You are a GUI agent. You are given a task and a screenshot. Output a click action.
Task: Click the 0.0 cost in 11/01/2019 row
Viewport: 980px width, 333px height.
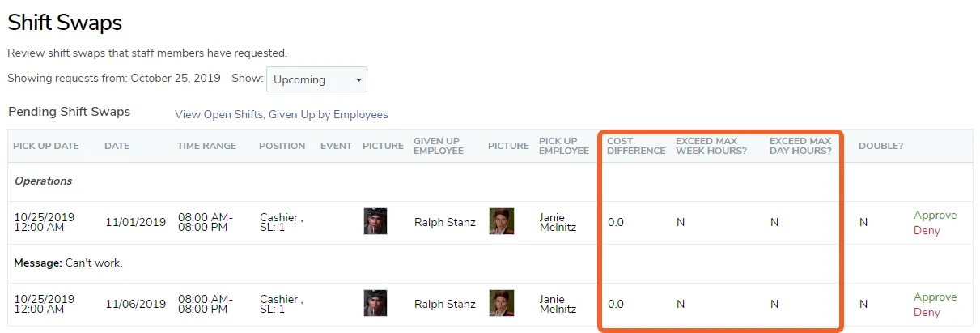tap(616, 222)
